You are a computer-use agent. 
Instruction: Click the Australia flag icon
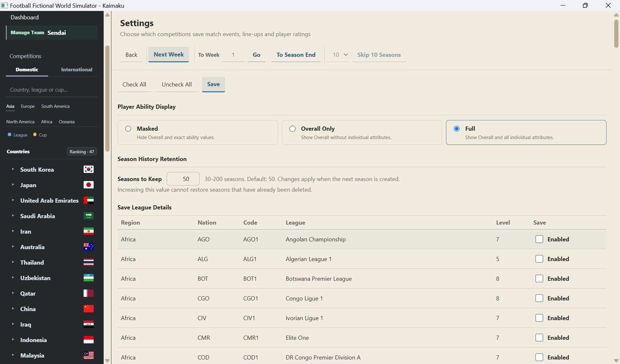pos(88,247)
